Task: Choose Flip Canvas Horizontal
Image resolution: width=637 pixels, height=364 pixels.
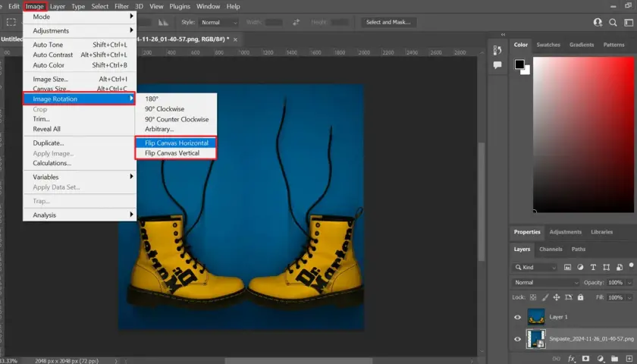Action: [x=176, y=143]
